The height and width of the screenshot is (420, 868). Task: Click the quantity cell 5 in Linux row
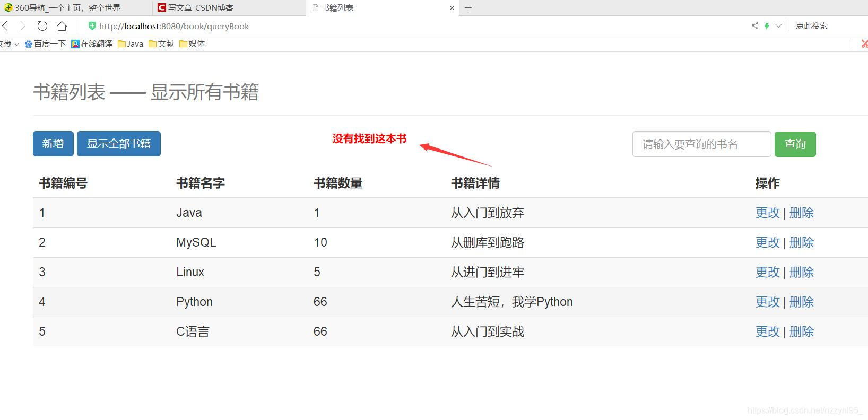point(317,272)
